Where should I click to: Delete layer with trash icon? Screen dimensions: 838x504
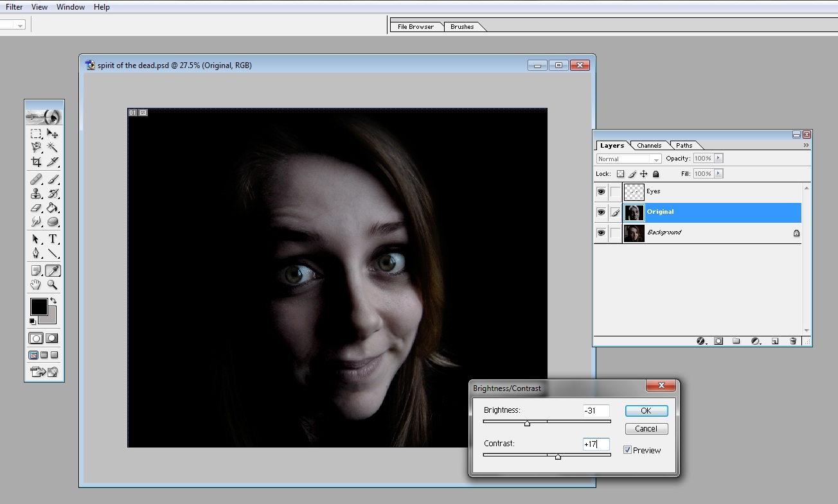coord(793,341)
